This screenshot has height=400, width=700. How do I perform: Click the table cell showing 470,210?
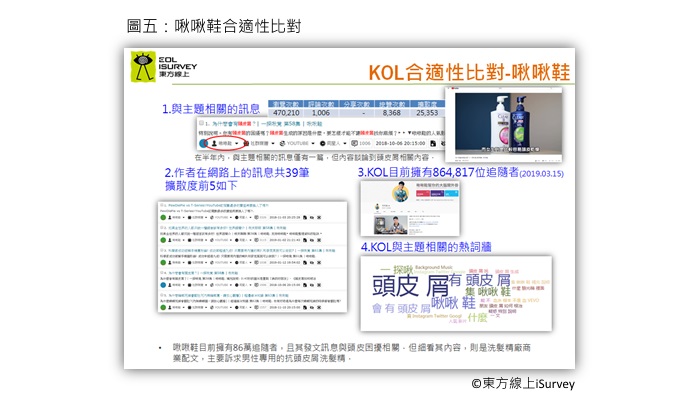coord(286,113)
